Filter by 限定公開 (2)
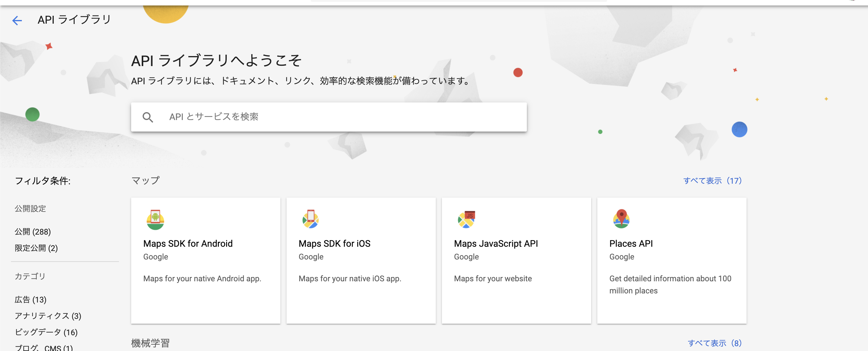The width and height of the screenshot is (868, 351). click(x=36, y=248)
